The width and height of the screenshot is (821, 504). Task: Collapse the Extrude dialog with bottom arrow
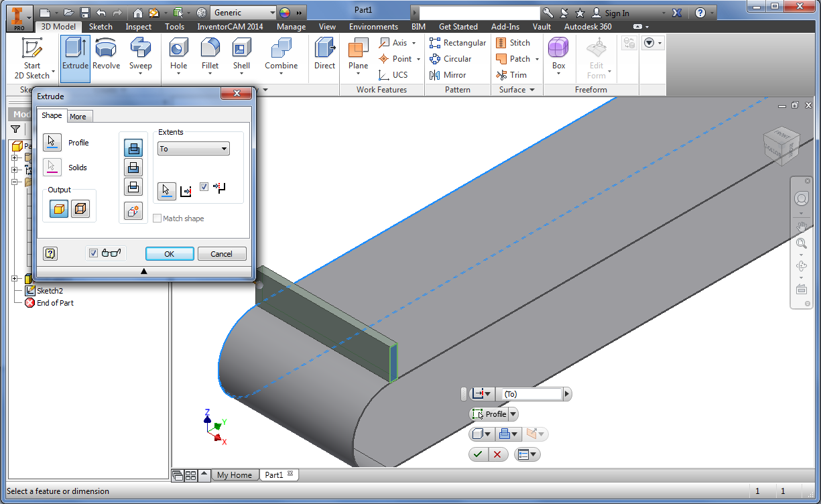[143, 271]
